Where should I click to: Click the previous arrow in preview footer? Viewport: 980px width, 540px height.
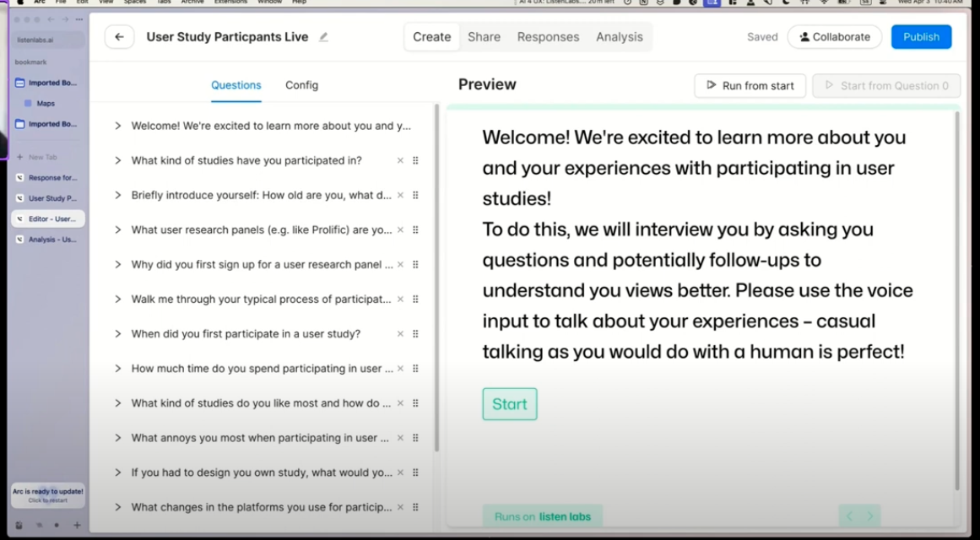[x=849, y=516]
